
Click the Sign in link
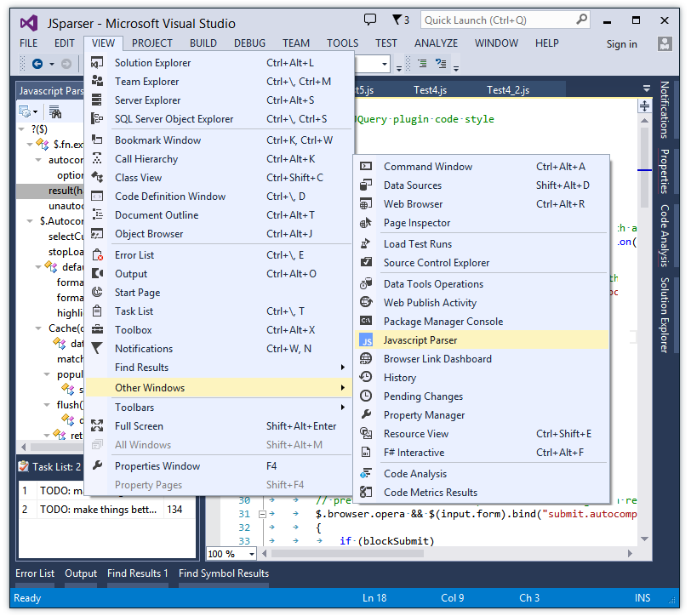[621, 44]
